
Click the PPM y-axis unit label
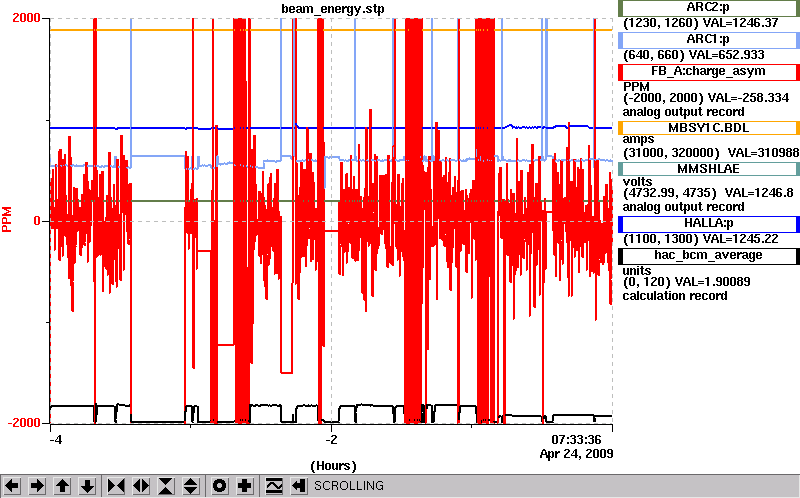coord(7,220)
